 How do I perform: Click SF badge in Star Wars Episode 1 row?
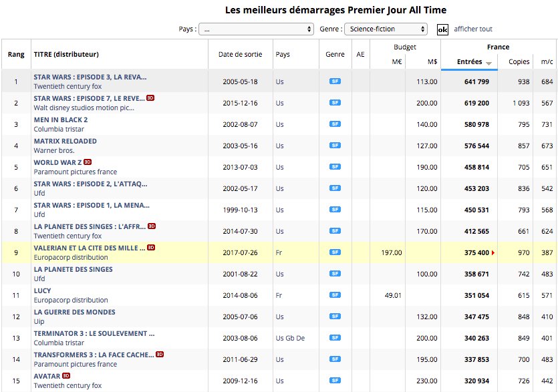335,209
